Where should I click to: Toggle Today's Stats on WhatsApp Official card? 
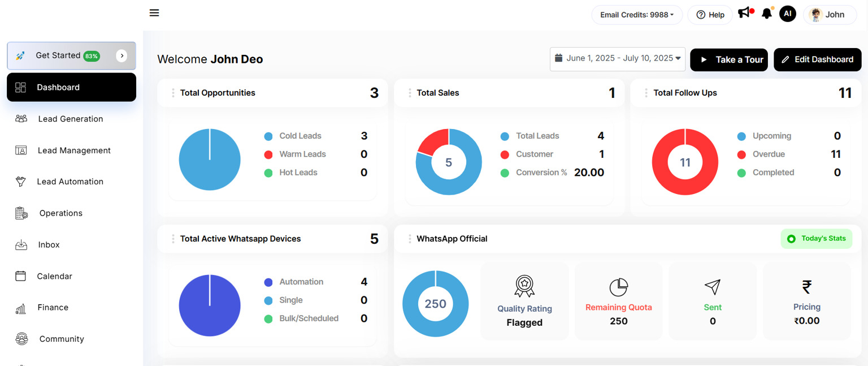(x=816, y=238)
